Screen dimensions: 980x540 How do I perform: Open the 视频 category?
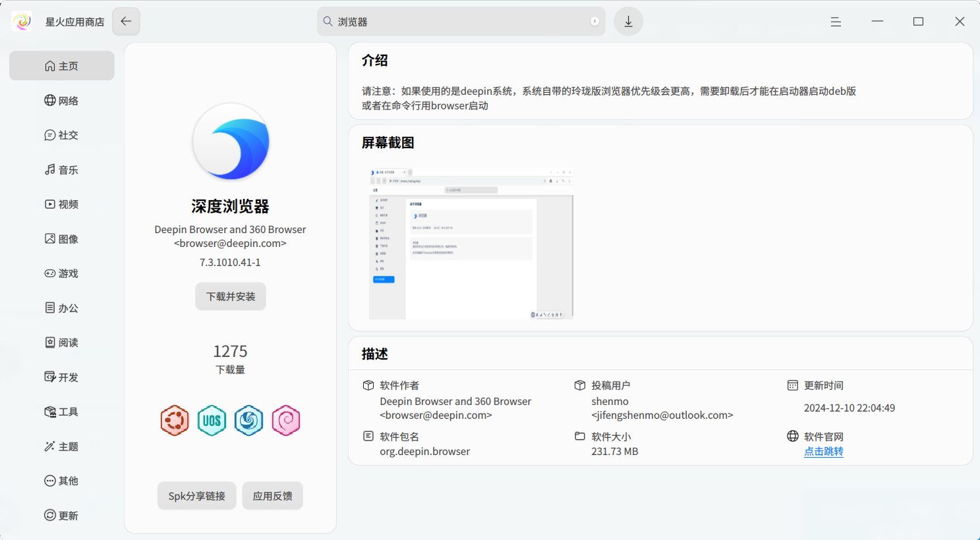coord(61,204)
